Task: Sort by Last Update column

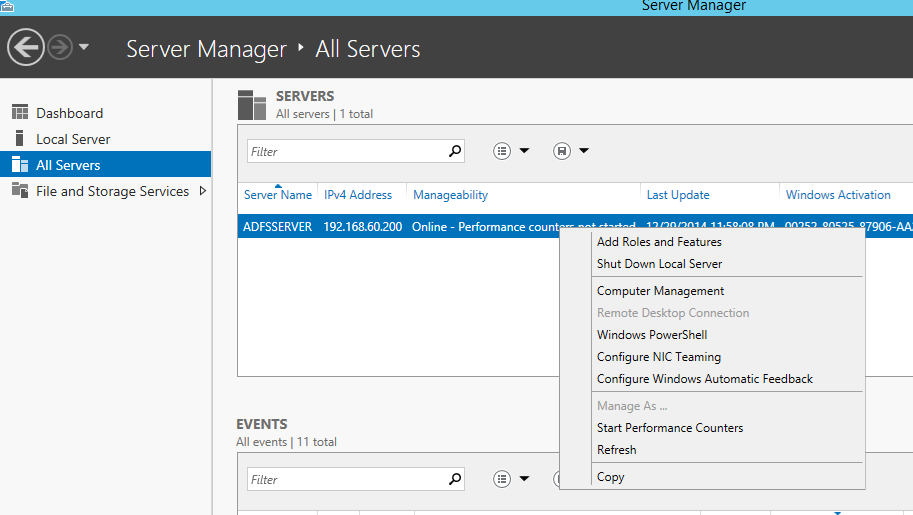Action: [678, 195]
